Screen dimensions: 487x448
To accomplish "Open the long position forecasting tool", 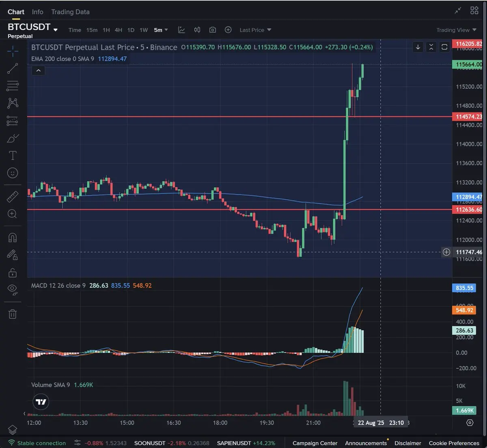I will [x=13, y=121].
